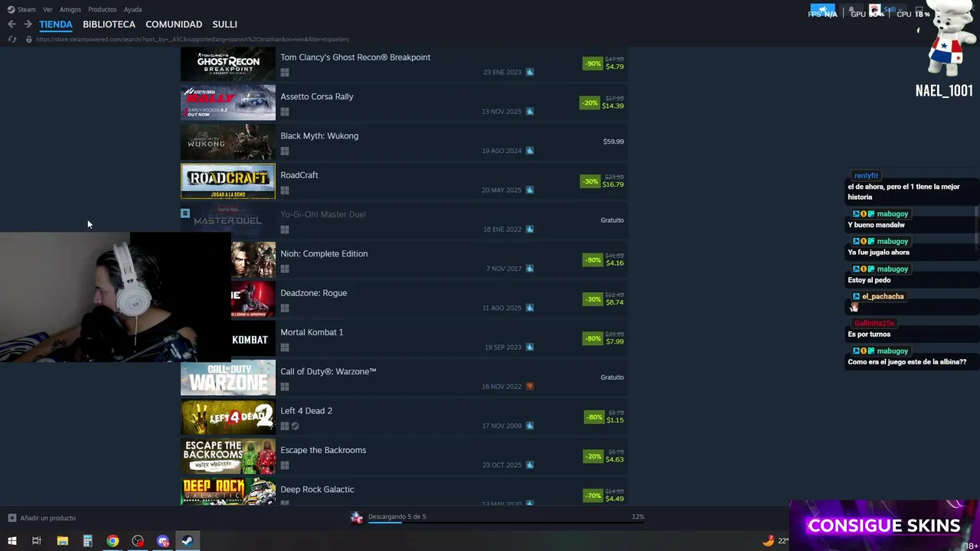Click the wishlist marker beside Yu-Gi-Oh! Master Duel
This screenshot has height=551, width=980.
tap(185, 214)
